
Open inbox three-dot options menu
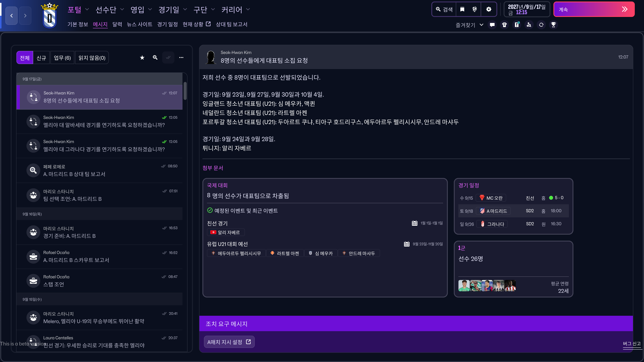181,58
